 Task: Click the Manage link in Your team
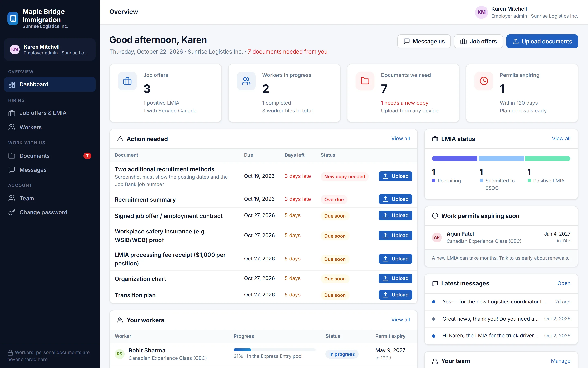coord(561,361)
